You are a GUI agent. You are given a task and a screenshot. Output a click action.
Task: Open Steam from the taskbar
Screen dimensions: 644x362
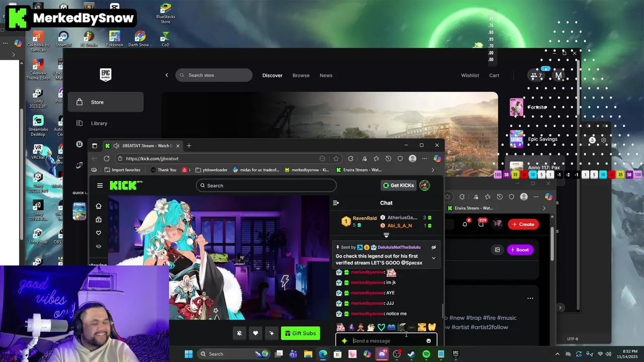411,354
